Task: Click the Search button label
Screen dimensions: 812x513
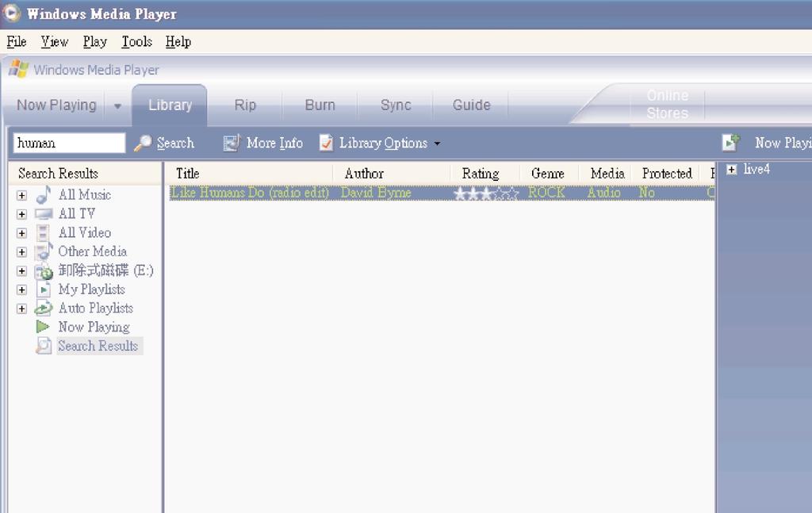Action: 175,143
